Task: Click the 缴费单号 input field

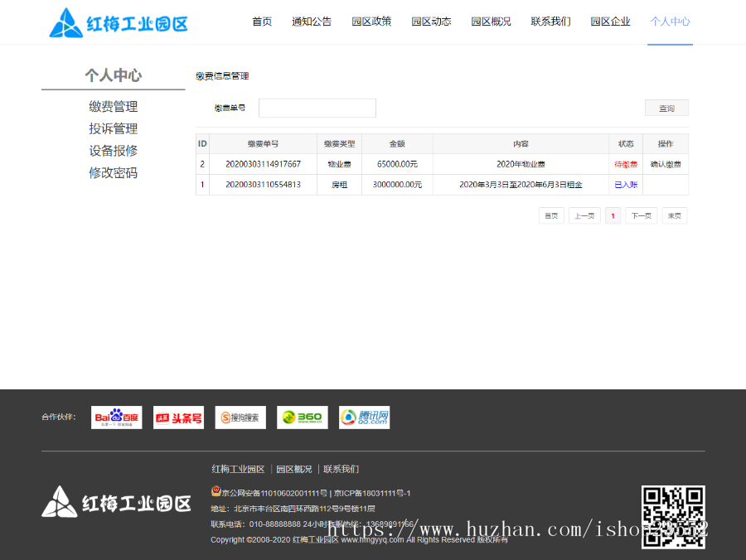Action: click(317, 108)
